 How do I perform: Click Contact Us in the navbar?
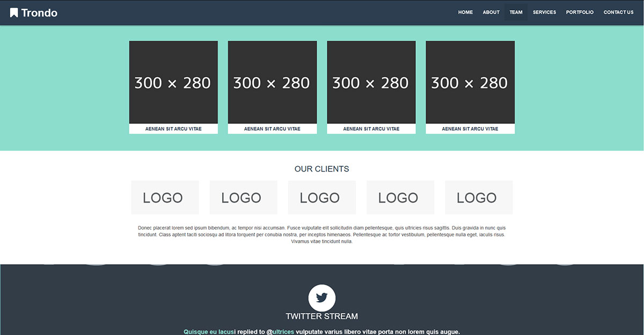tap(618, 12)
